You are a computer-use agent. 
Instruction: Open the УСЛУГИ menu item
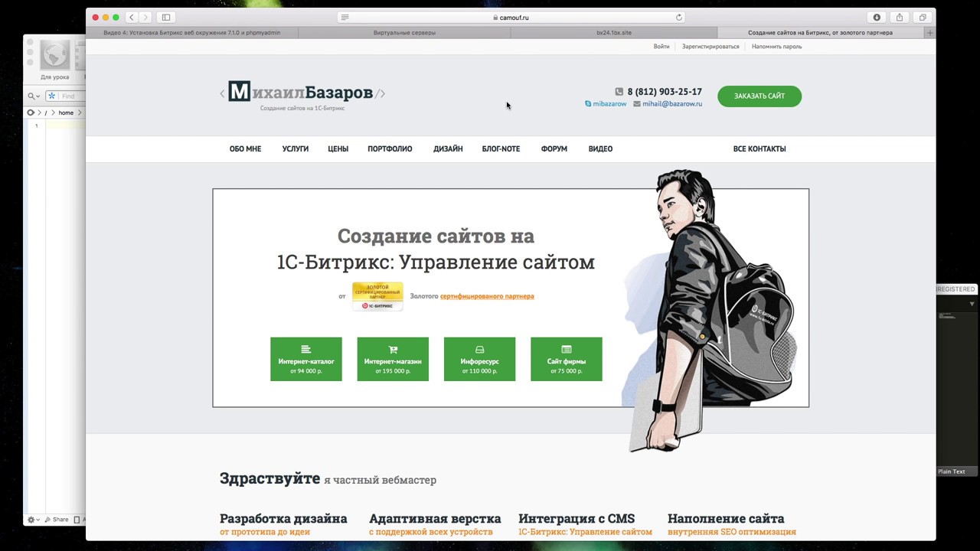(295, 148)
